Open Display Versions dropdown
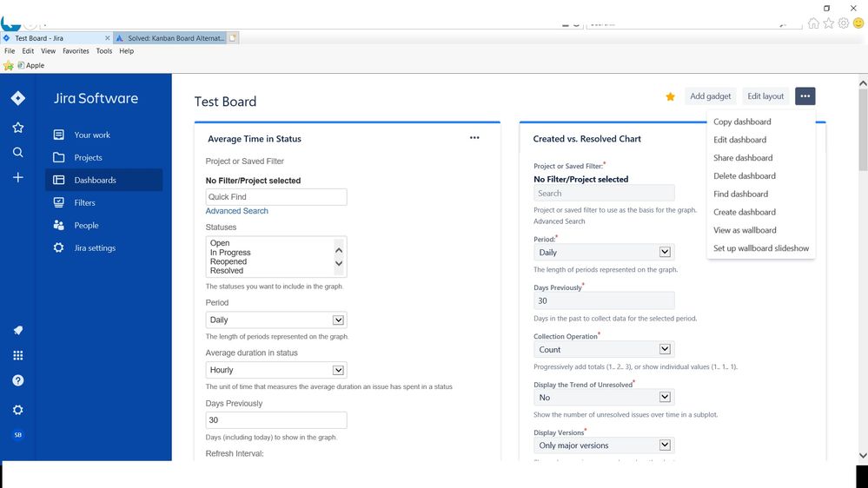 tap(604, 445)
